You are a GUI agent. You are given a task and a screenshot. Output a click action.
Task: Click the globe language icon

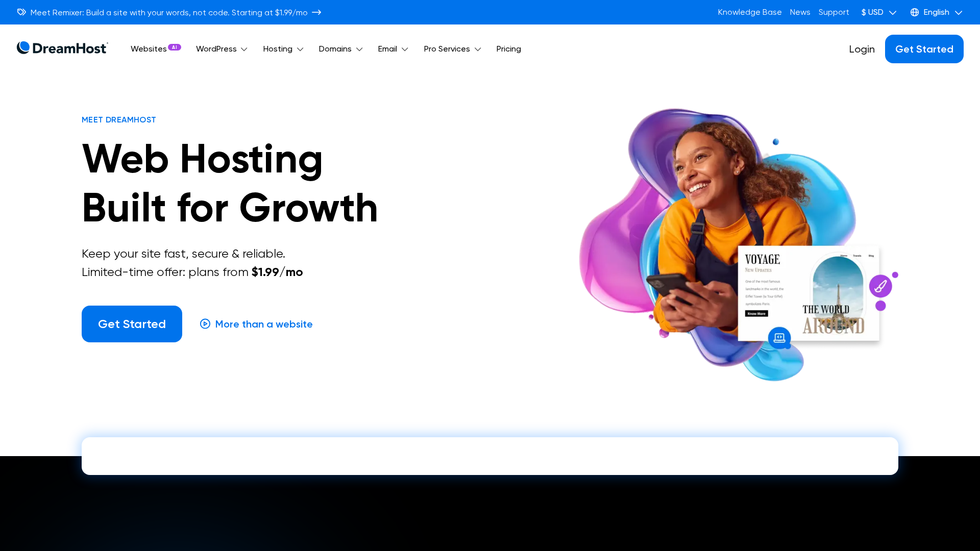pos(915,12)
